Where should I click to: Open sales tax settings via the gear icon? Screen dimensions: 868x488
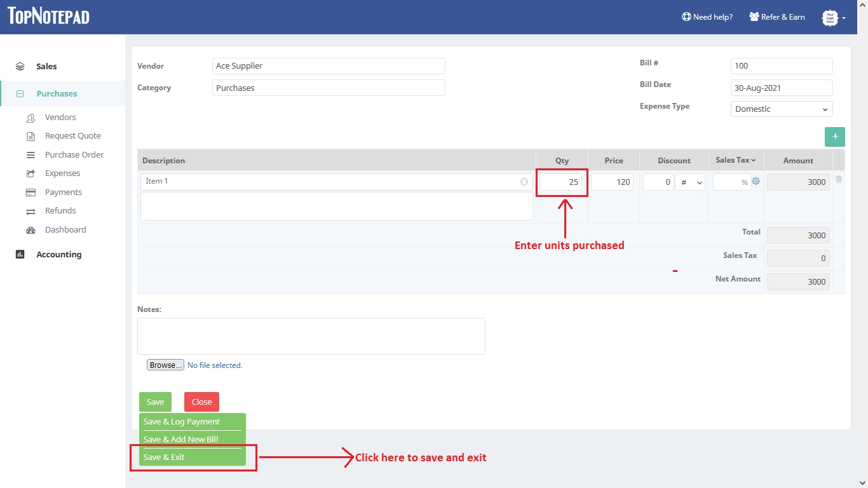click(756, 180)
